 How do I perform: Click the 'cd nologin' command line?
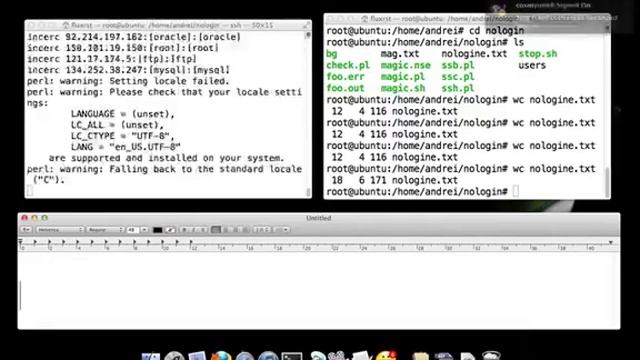click(425, 31)
